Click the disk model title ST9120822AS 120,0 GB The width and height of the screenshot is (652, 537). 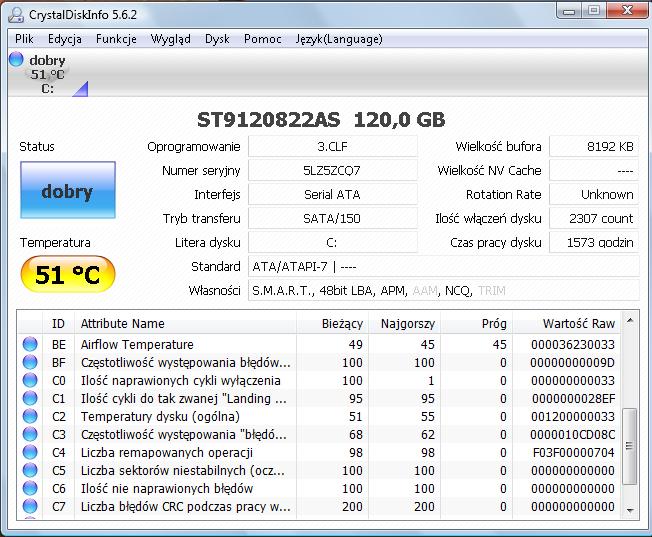coord(321,120)
